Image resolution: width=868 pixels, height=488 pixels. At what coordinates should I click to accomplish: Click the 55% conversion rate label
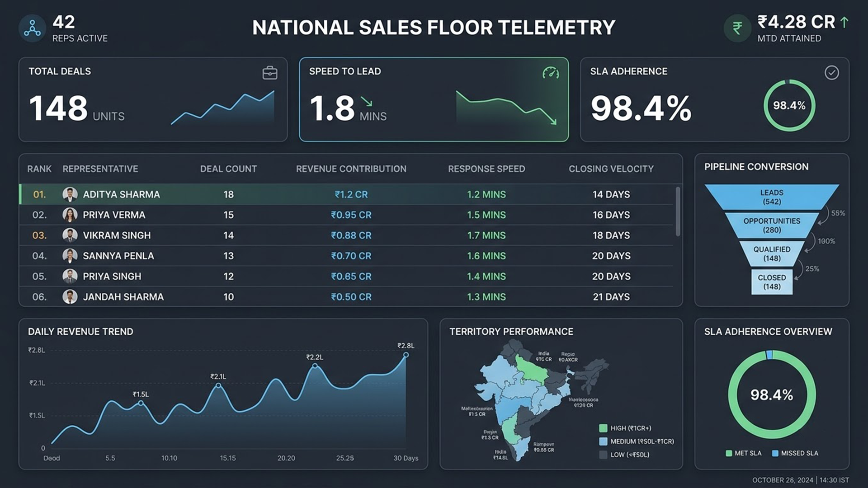[838, 213]
